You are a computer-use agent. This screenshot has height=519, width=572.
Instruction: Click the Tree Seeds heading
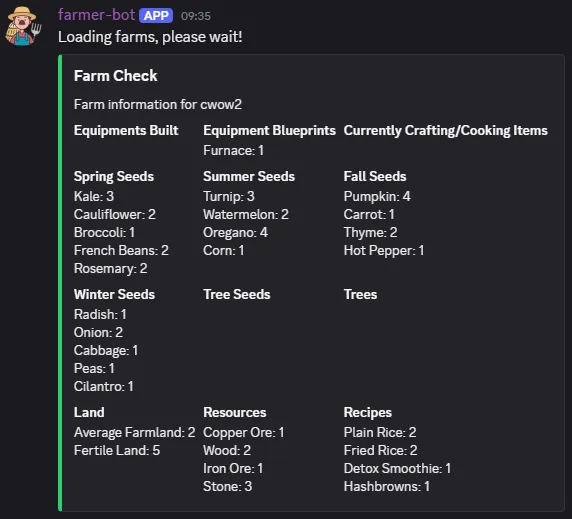(x=237, y=294)
